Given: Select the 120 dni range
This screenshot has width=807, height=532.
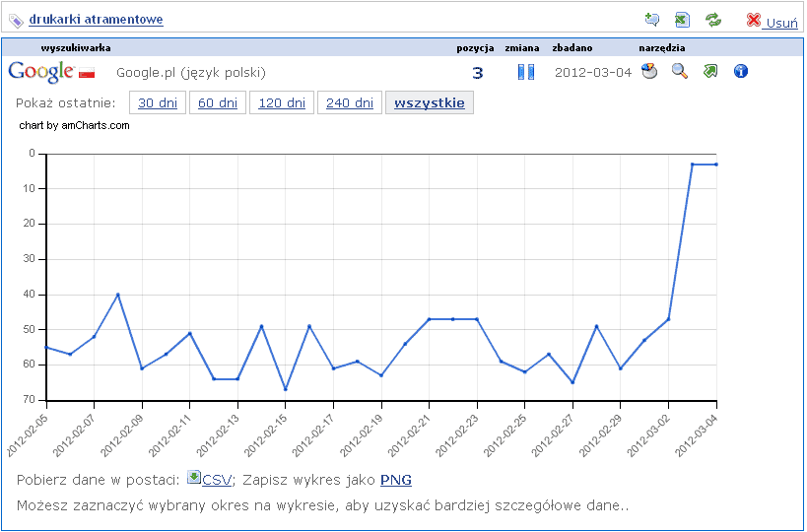Looking at the screenshot, I should (281, 102).
